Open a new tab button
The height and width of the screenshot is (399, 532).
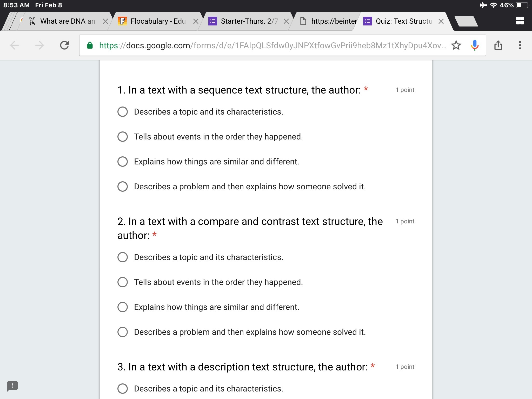click(x=466, y=21)
